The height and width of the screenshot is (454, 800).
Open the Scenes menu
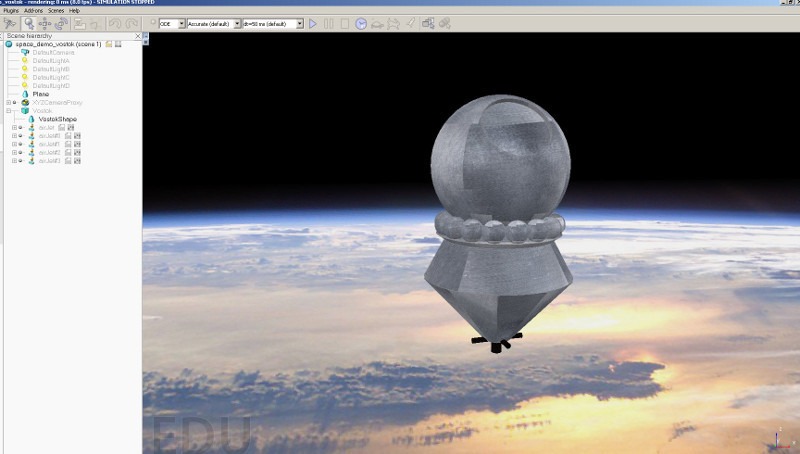56,10
